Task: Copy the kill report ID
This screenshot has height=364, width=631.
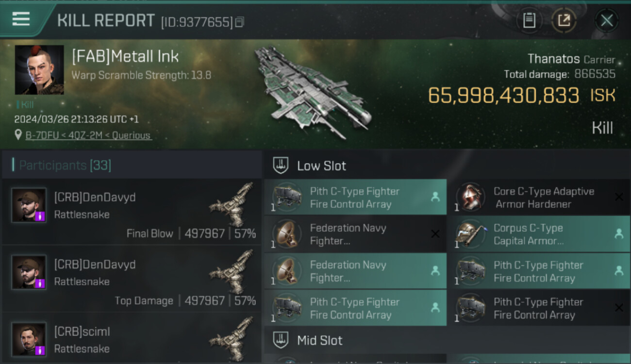Action: tap(239, 22)
